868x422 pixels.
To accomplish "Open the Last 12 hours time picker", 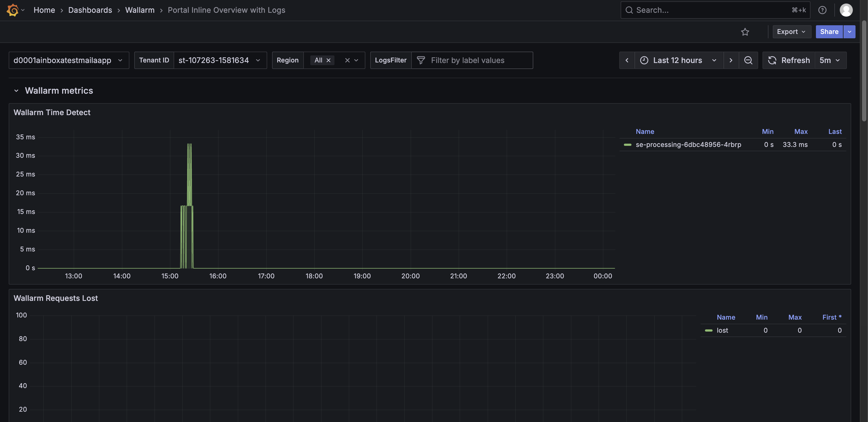I will 678,60.
